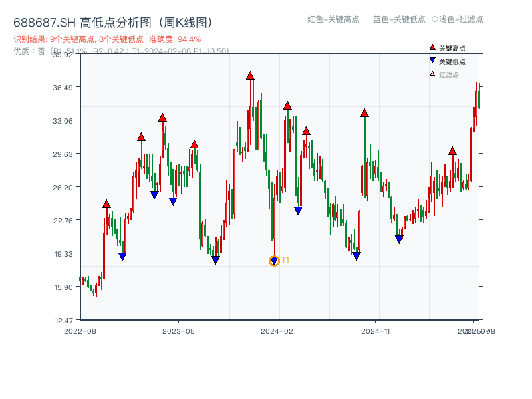Click the red triangle above the final rally

pyautogui.click(x=452, y=151)
